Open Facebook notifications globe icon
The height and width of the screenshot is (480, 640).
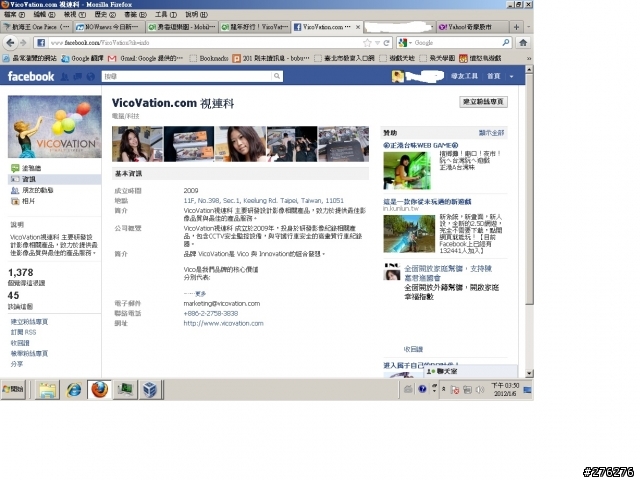91,76
